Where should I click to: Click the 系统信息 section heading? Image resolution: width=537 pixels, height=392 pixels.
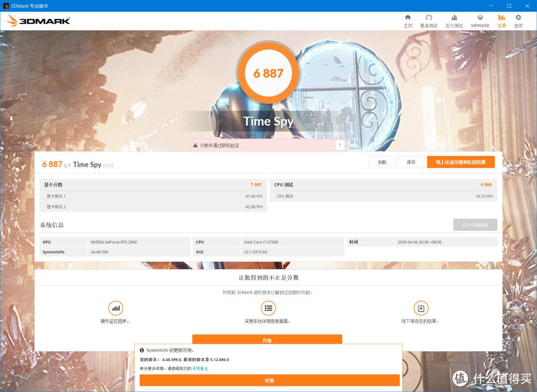pyautogui.click(x=52, y=225)
